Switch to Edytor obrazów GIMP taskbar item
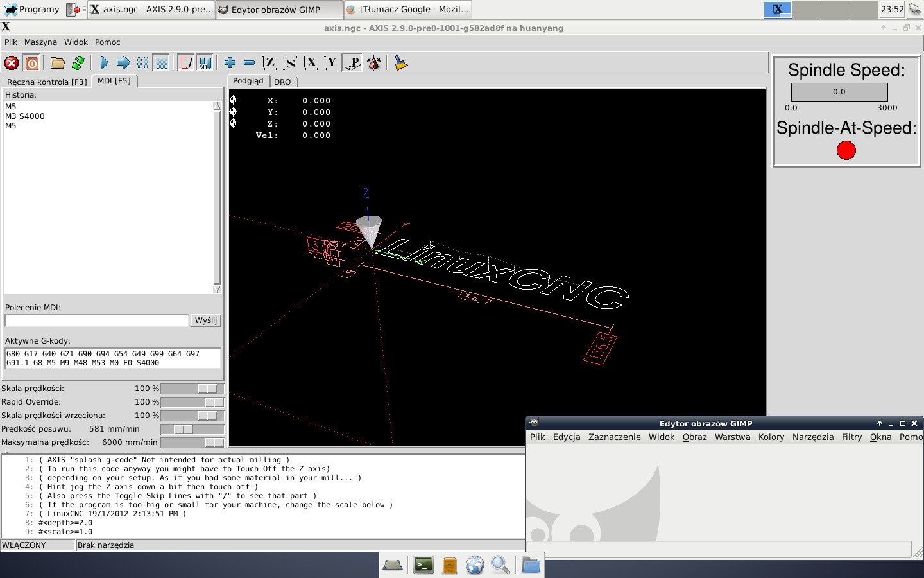This screenshot has height=578, width=924. [278, 10]
